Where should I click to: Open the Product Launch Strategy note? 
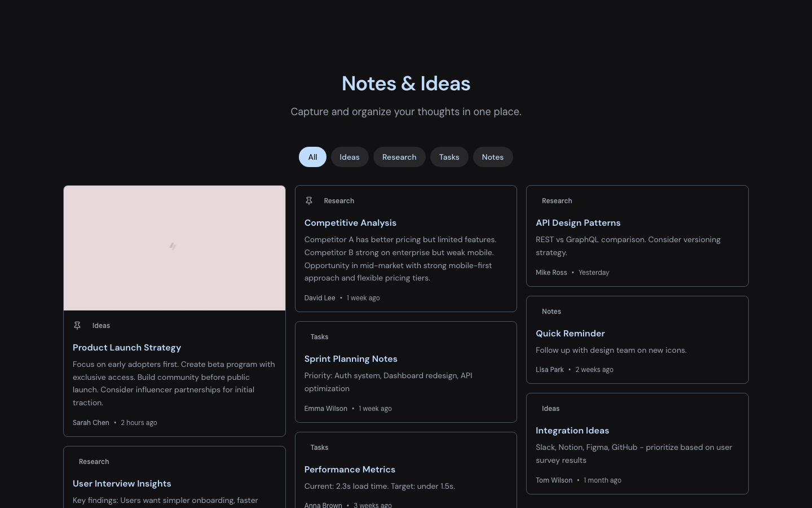click(x=127, y=348)
